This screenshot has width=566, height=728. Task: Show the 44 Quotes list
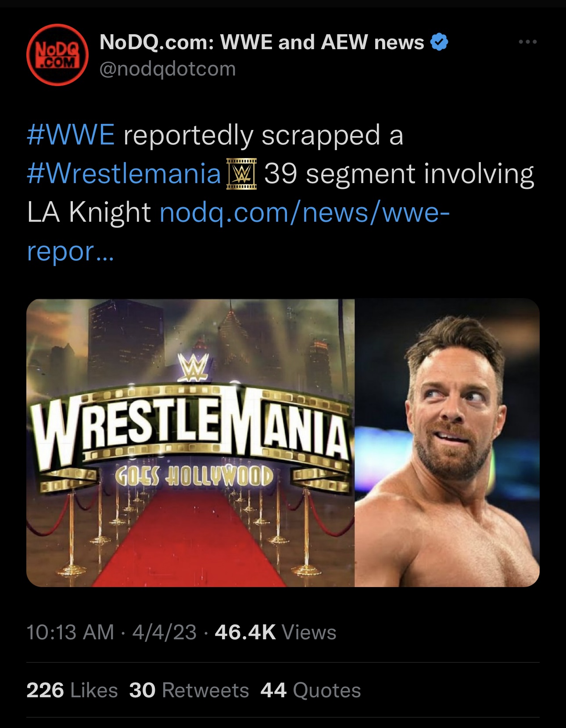311,690
